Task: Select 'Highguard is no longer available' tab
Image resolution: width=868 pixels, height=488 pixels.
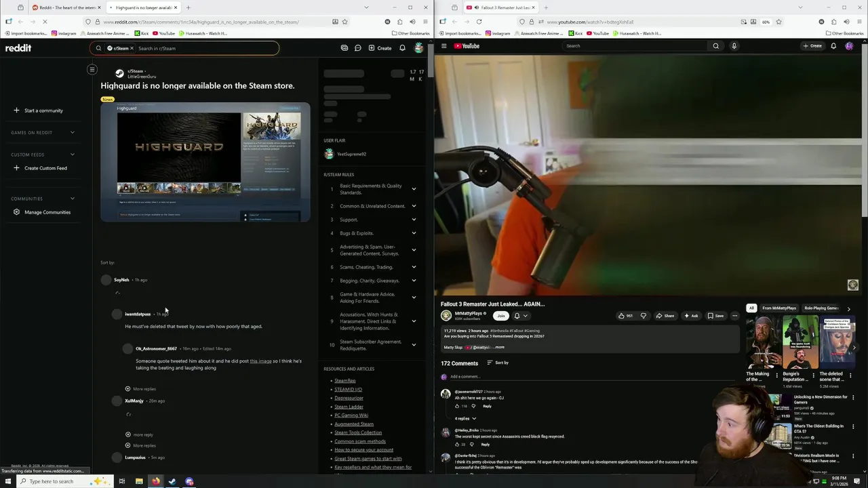Action: pos(142,7)
